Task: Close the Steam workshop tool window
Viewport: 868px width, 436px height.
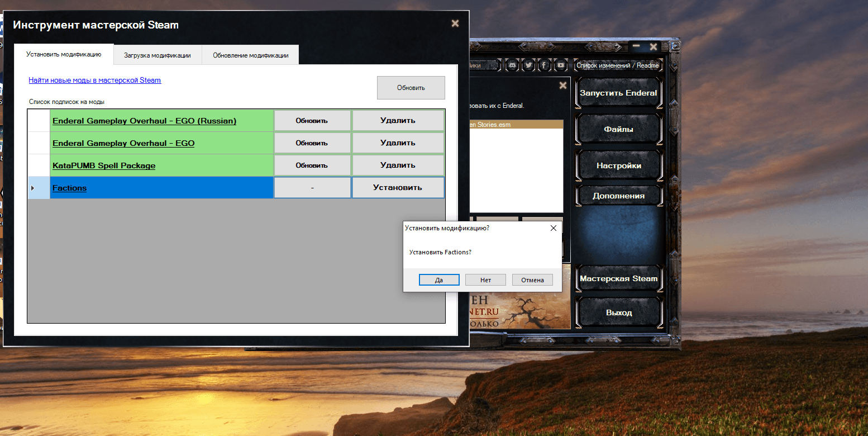Action: coord(455,23)
